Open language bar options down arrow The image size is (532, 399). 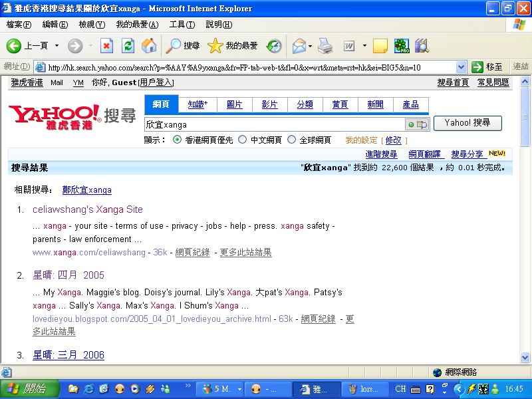click(x=444, y=393)
